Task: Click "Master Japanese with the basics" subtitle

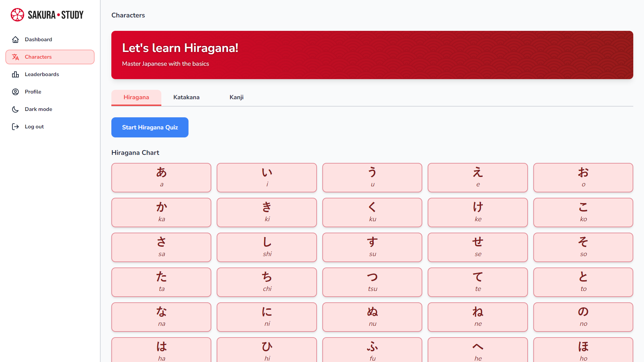Action: pyautogui.click(x=165, y=64)
